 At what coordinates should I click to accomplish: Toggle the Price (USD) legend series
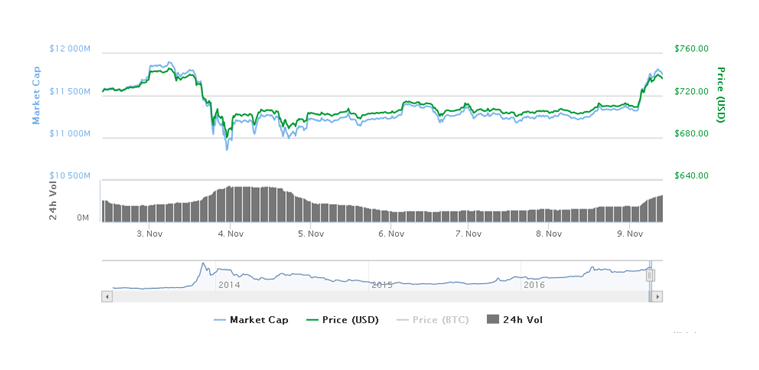pyautogui.click(x=342, y=320)
